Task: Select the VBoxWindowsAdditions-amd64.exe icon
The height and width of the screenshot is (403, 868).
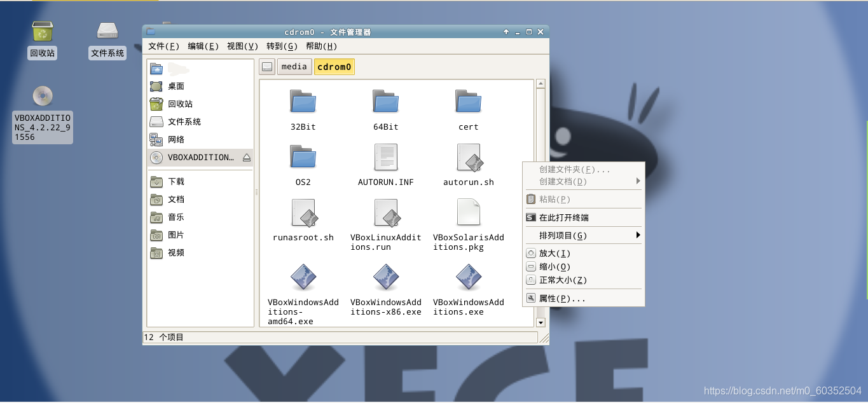Action: [303, 277]
